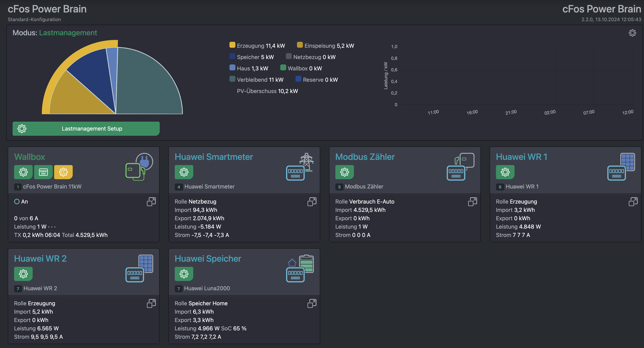The image size is (644, 348).
Task: Open Modbus Zähler settings gear
Action: click(344, 172)
